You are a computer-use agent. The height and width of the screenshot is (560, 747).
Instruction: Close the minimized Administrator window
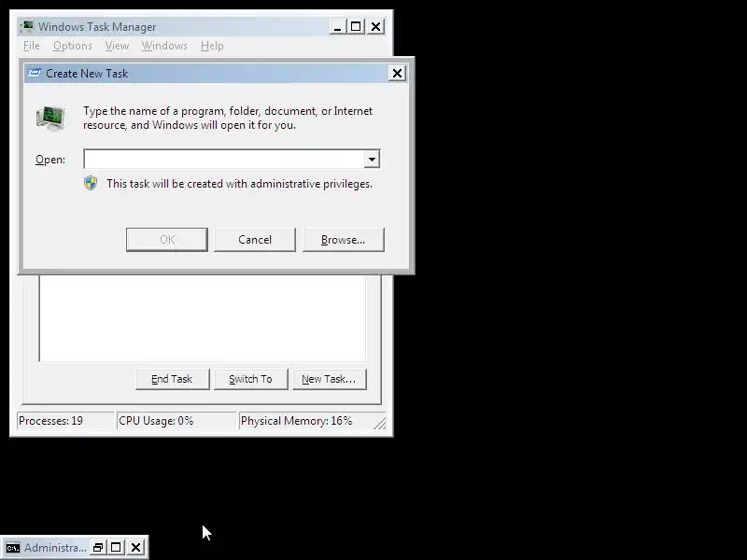[x=135, y=548]
